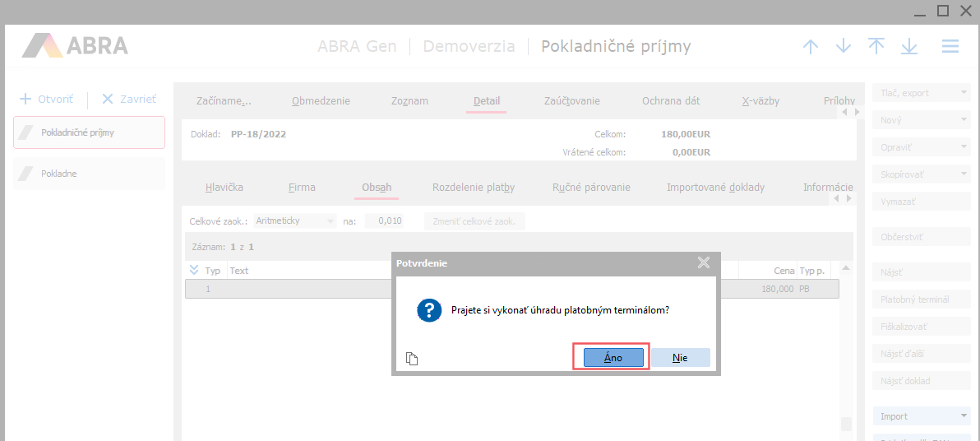Click the up arrow navigation icon
Viewport: 980px width, 441px height.
click(811, 46)
